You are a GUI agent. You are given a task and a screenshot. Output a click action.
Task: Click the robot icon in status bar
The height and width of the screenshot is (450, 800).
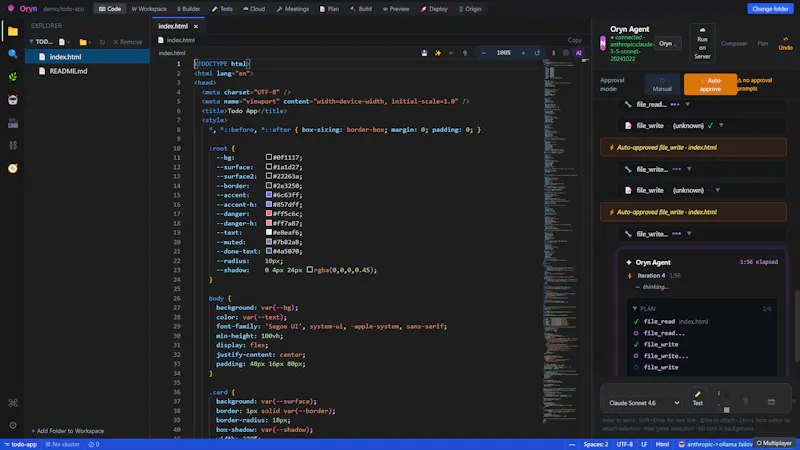682,444
